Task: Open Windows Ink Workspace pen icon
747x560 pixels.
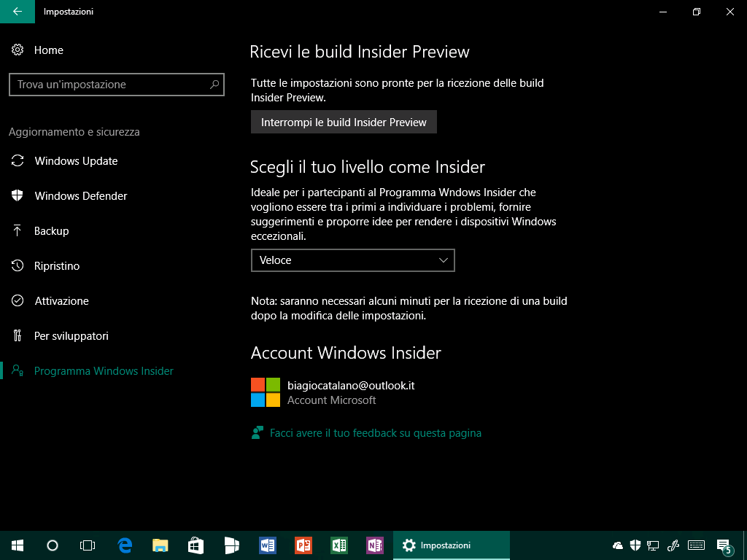Action: [673, 545]
